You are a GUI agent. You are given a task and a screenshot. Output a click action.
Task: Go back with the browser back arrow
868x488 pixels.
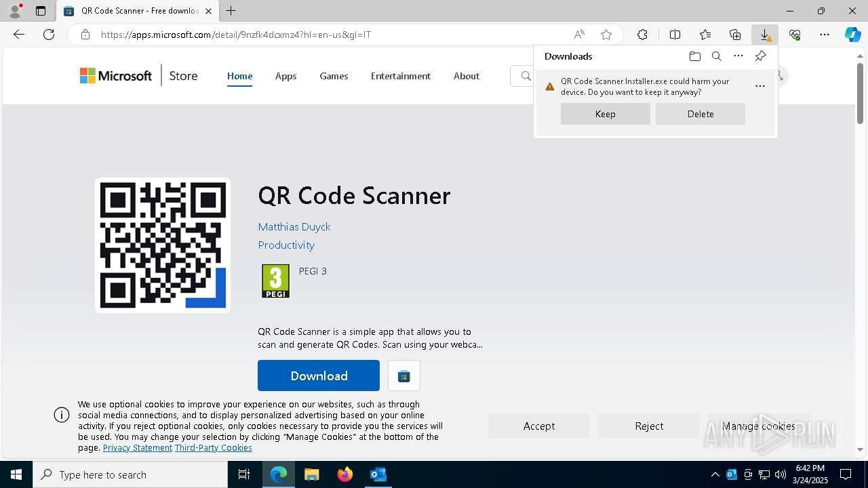tap(19, 35)
